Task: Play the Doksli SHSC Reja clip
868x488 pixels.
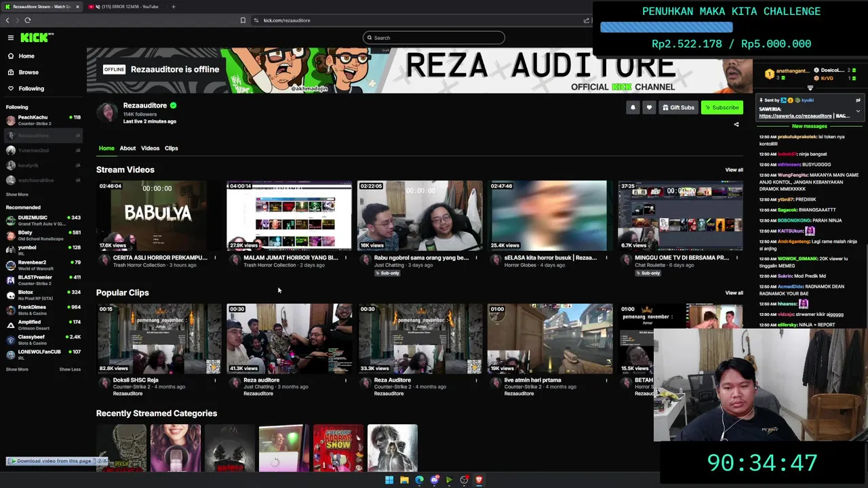Action: 159,339
